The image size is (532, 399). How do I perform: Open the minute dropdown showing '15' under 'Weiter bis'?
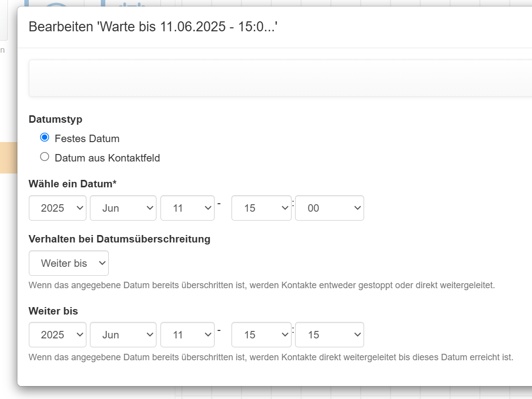click(x=329, y=334)
